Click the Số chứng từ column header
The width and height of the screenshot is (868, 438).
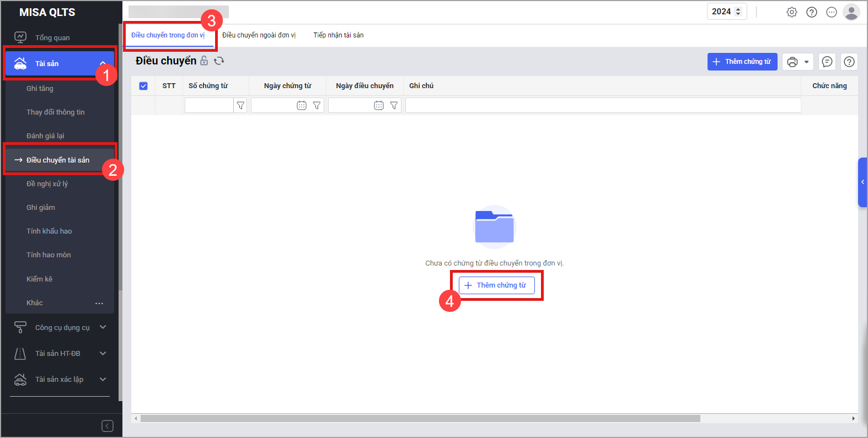208,86
